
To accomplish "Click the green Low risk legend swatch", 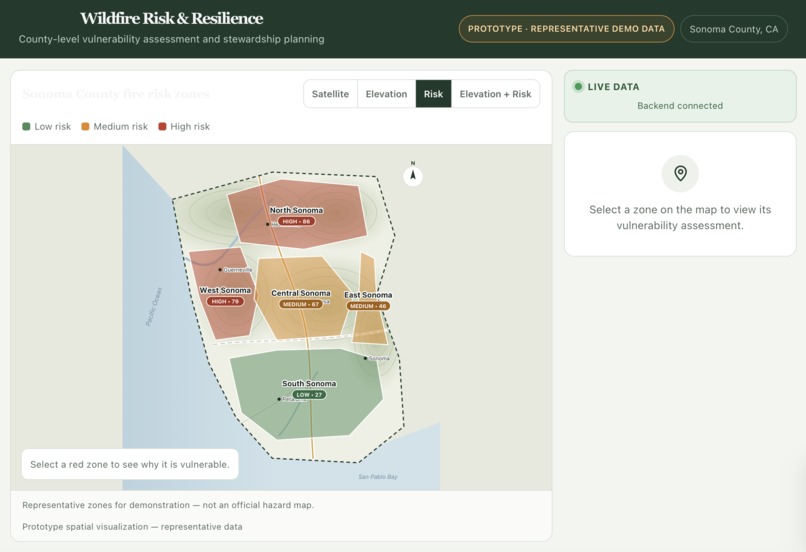I will tap(26, 126).
